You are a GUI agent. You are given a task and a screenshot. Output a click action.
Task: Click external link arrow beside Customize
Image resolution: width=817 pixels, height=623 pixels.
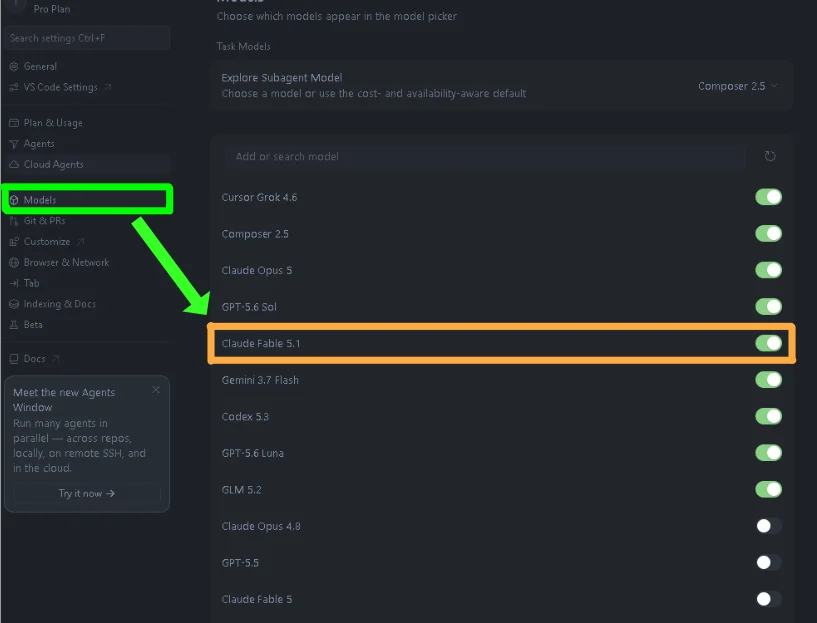(80, 241)
